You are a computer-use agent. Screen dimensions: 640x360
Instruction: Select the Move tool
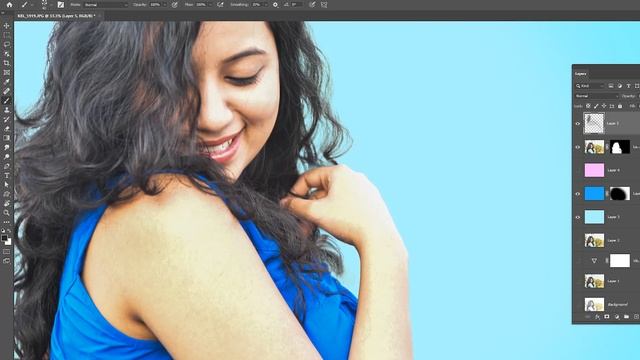(x=7, y=26)
